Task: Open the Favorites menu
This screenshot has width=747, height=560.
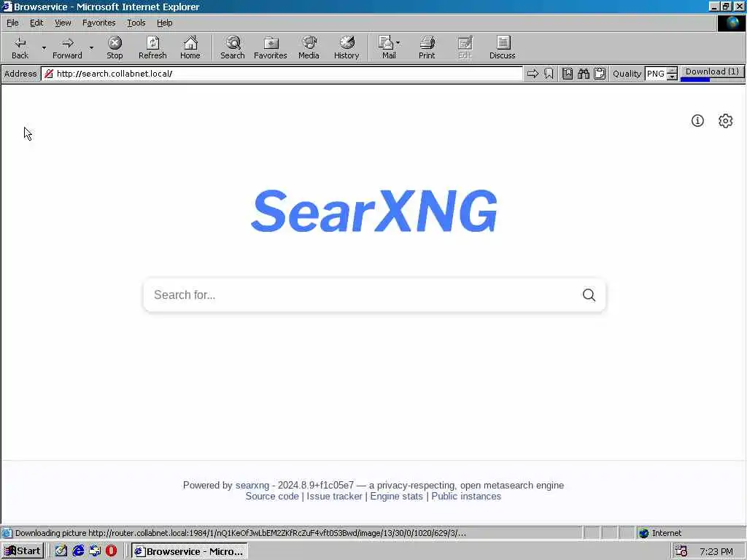Action: click(x=98, y=23)
